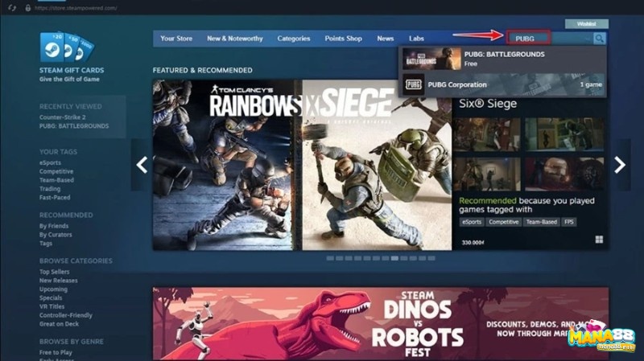The height and width of the screenshot is (361, 644).
Task: Click bottom-left Siege screenshot thumbnail
Action: point(487,174)
